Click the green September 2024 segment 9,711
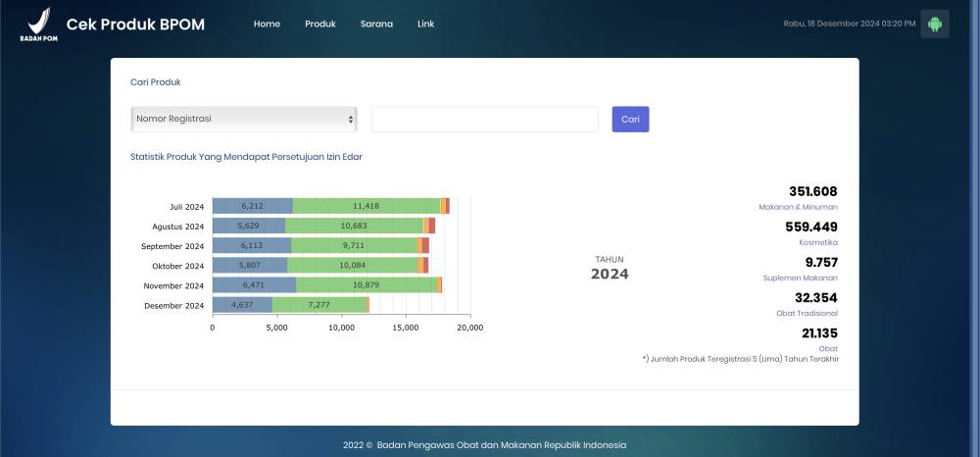This screenshot has width=980, height=457. click(354, 246)
